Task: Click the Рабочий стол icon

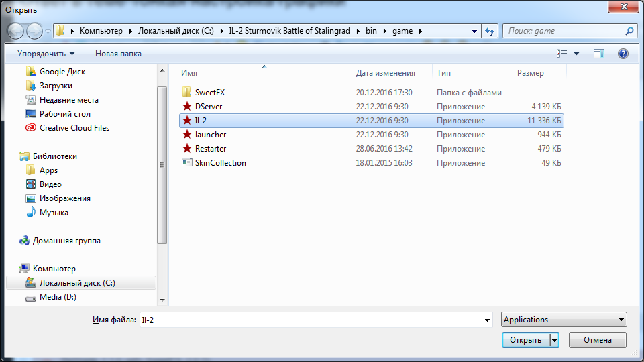Action: pos(30,114)
